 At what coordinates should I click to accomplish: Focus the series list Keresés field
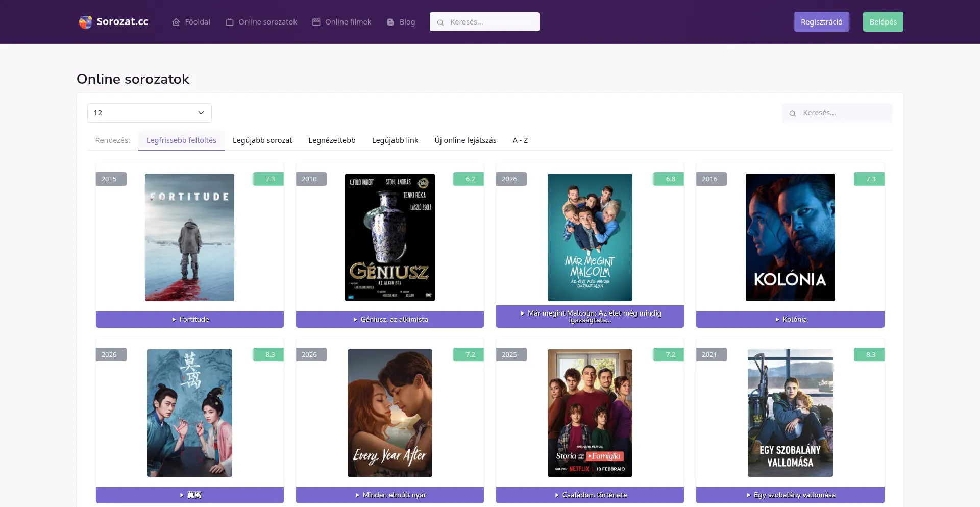(837, 113)
